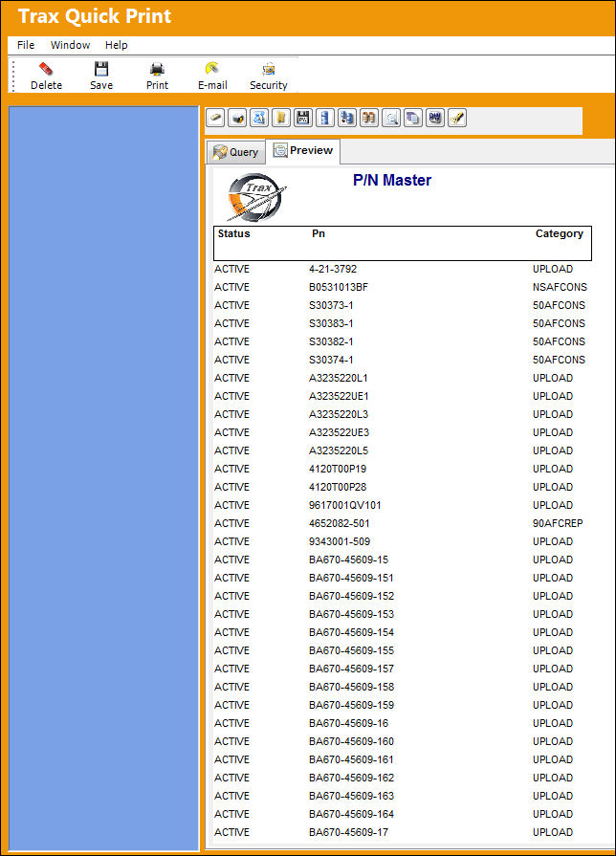Click the floppy disk PW save icon
Screen dimensions: 616x856
[303, 118]
